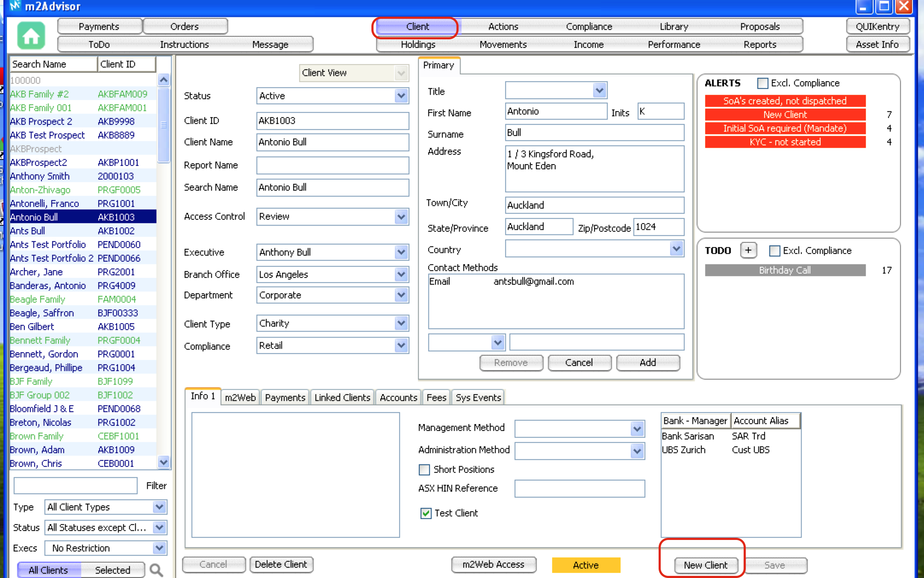Open the Holdings menu tab
This screenshot has width=924, height=578.
click(418, 44)
